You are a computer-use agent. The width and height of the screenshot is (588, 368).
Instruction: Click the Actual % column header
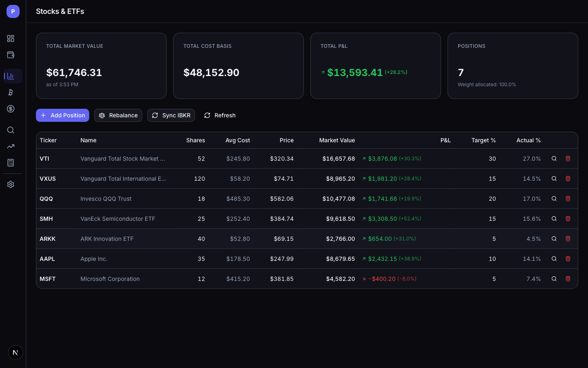[528, 140]
